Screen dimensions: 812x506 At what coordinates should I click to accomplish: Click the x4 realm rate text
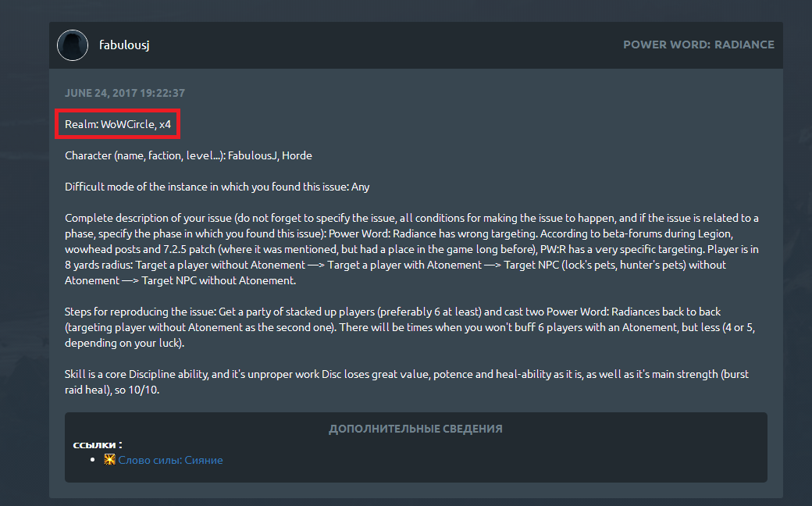(165, 124)
